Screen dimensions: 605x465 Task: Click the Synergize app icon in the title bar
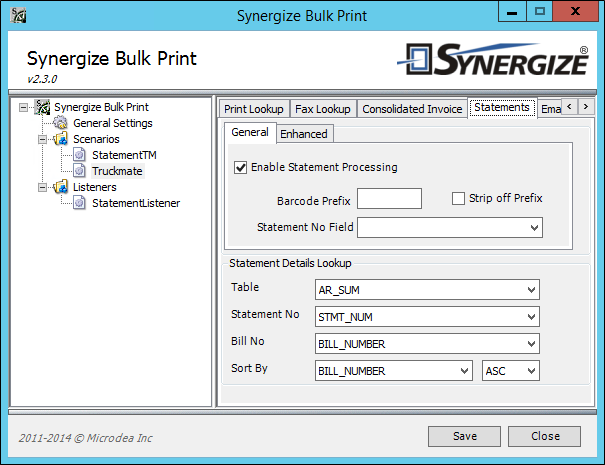pyautogui.click(x=18, y=15)
